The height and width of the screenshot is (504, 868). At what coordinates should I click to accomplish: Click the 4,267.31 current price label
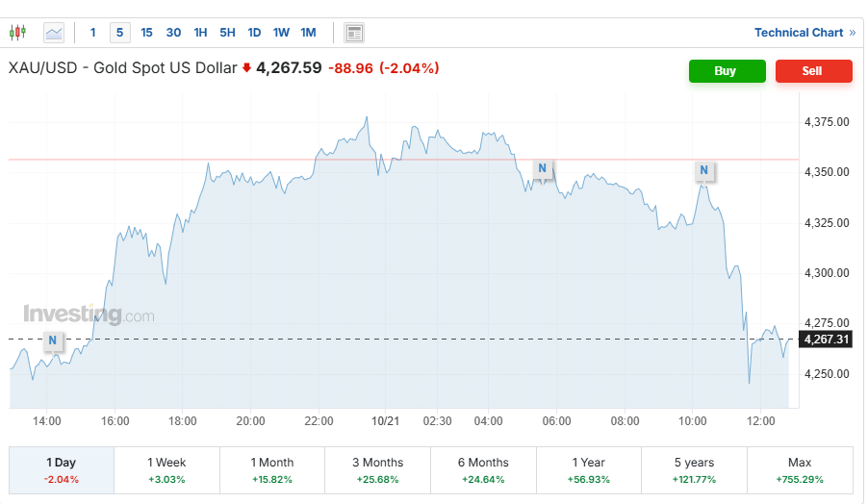click(827, 340)
